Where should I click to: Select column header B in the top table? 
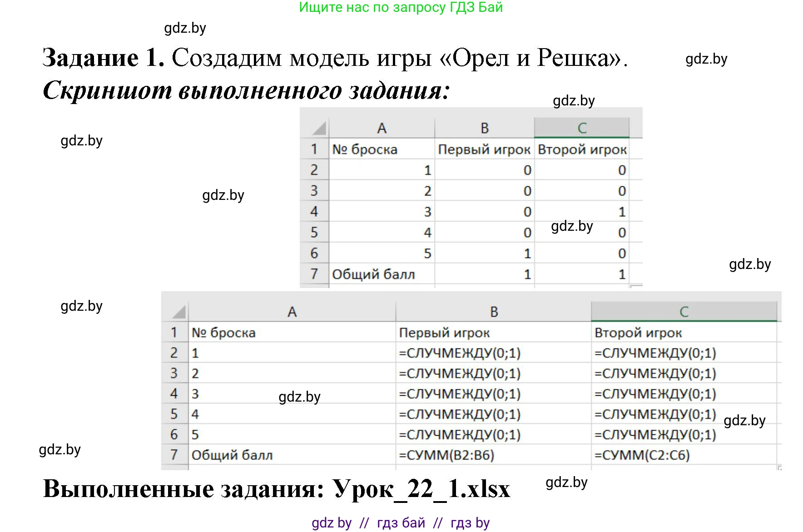(484, 128)
